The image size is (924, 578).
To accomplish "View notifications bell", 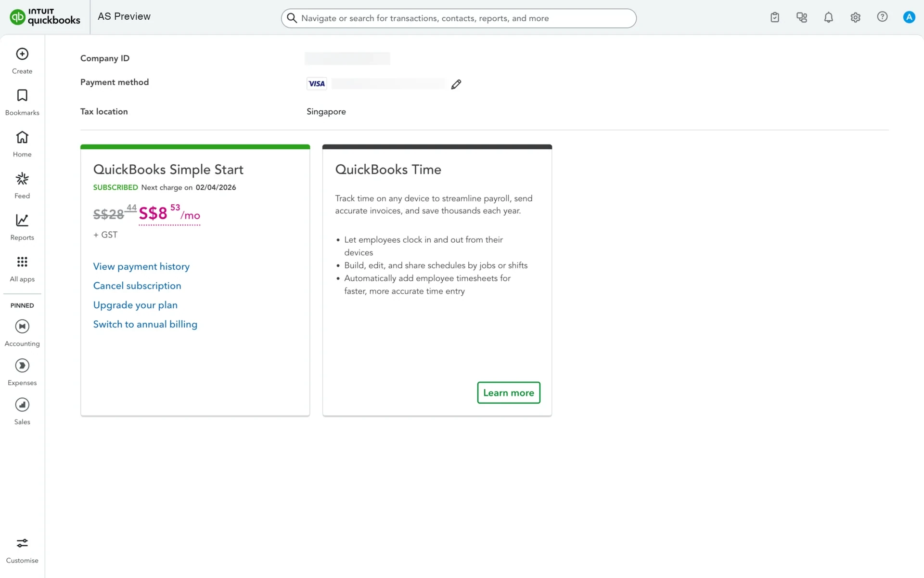I will 829,17.
